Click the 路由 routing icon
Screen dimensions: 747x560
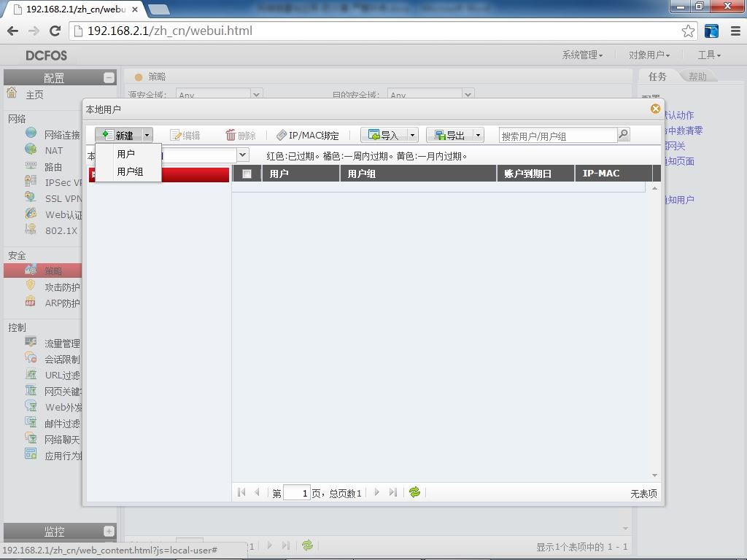[31, 166]
